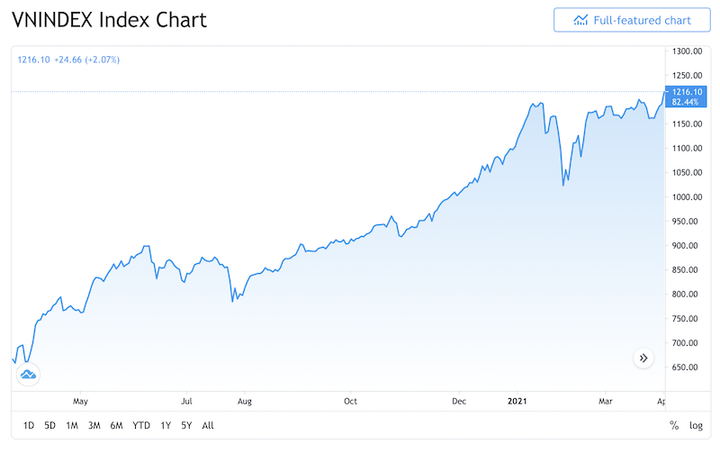This screenshot has width=720, height=455.
Task: Show the 1Y time range
Action: coord(165,426)
